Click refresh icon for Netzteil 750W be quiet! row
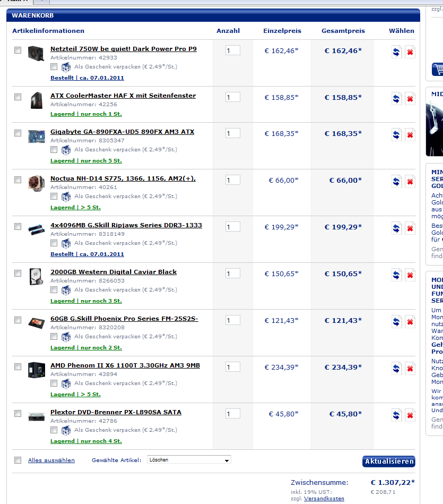Screen dimensions: 443x504 397,52
